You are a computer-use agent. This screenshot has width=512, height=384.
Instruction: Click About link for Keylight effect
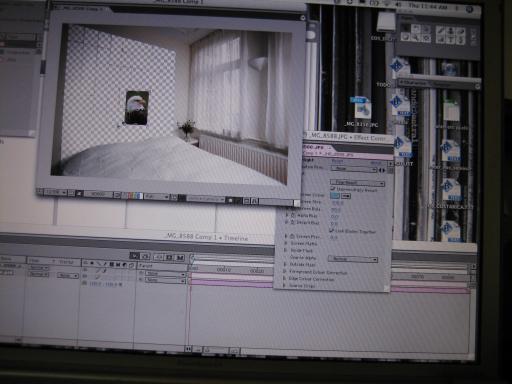(376, 163)
